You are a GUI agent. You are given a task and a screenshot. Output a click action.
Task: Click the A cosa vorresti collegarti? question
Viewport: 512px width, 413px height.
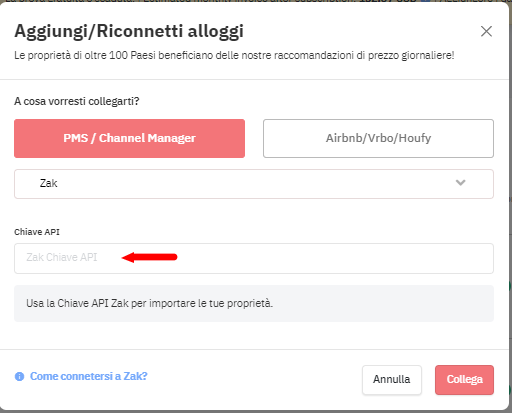point(77,101)
